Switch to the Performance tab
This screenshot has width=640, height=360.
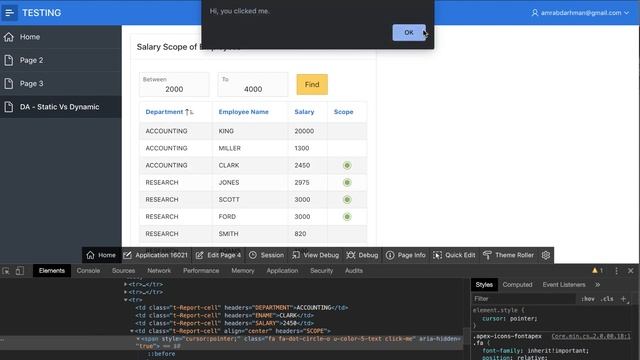coord(201,271)
